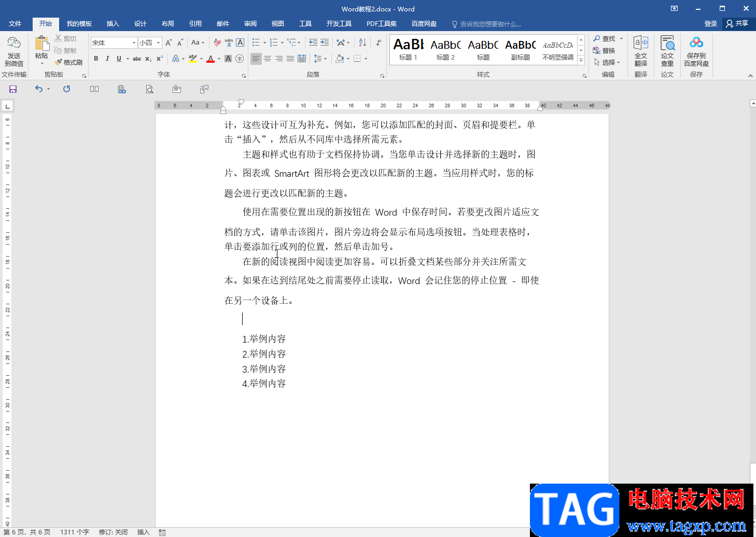Switch to the References (引用) tab
Screen dimensions: 756x537
pos(195,24)
